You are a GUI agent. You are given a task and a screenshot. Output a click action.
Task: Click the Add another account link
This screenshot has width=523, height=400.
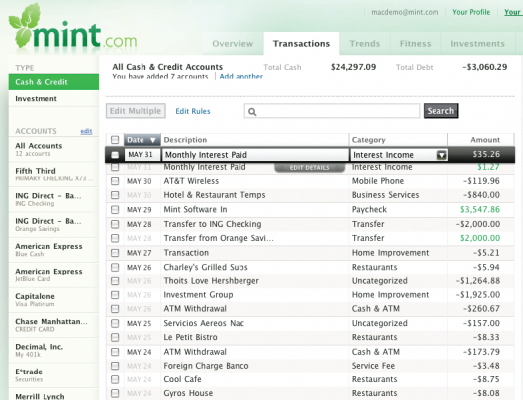tap(241, 76)
